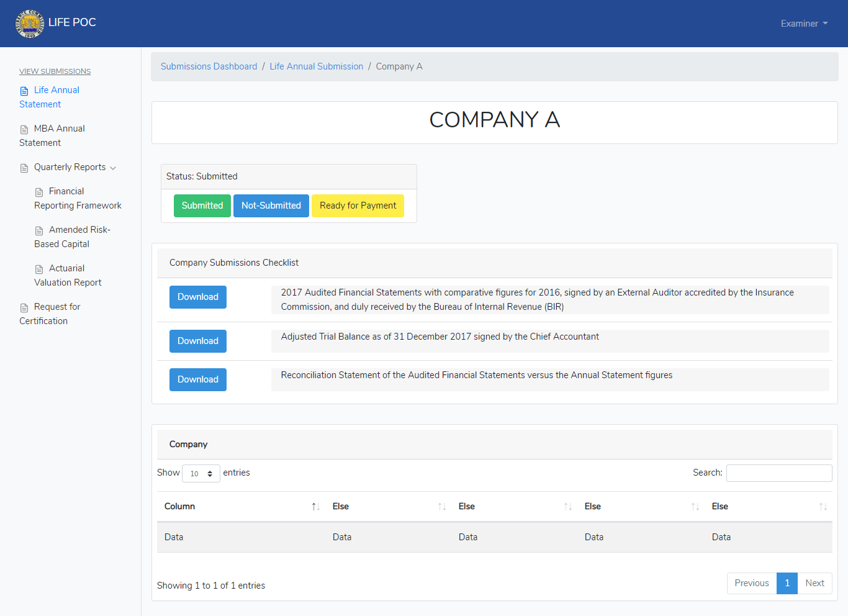Select Quarterly Reports menu item
The height and width of the screenshot is (616, 848).
pyautogui.click(x=70, y=167)
